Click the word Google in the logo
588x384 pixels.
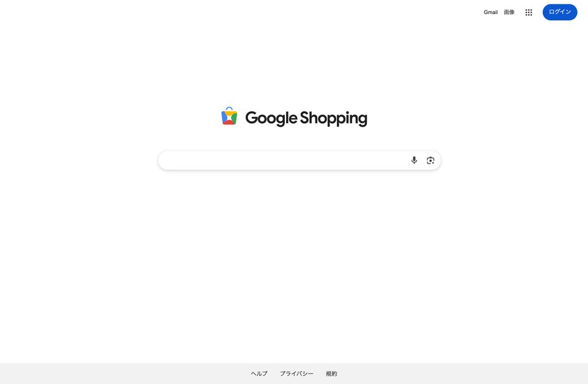point(271,118)
